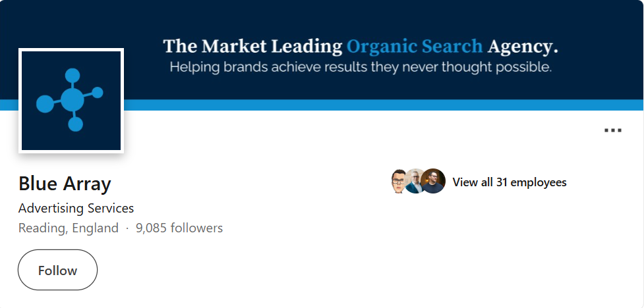This screenshot has width=644, height=308.
Task: Click the Reading, England location text
Action: pyautogui.click(x=68, y=228)
